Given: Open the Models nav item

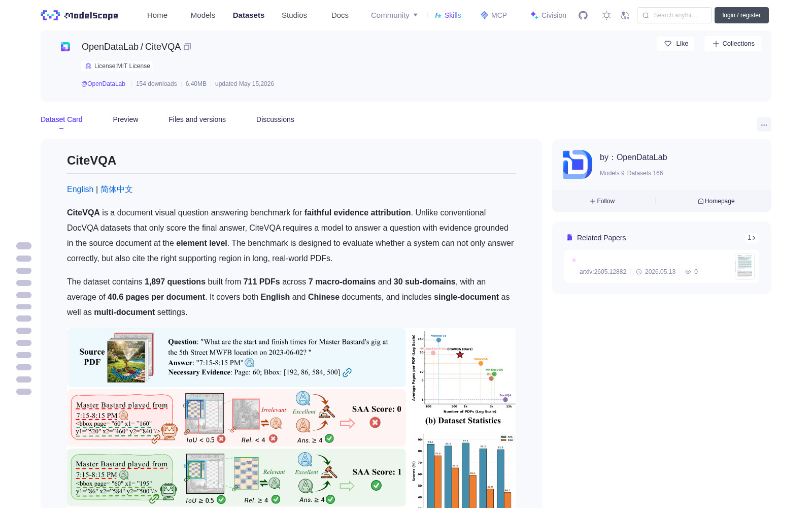Looking at the screenshot, I should click(x=203, y=15).
